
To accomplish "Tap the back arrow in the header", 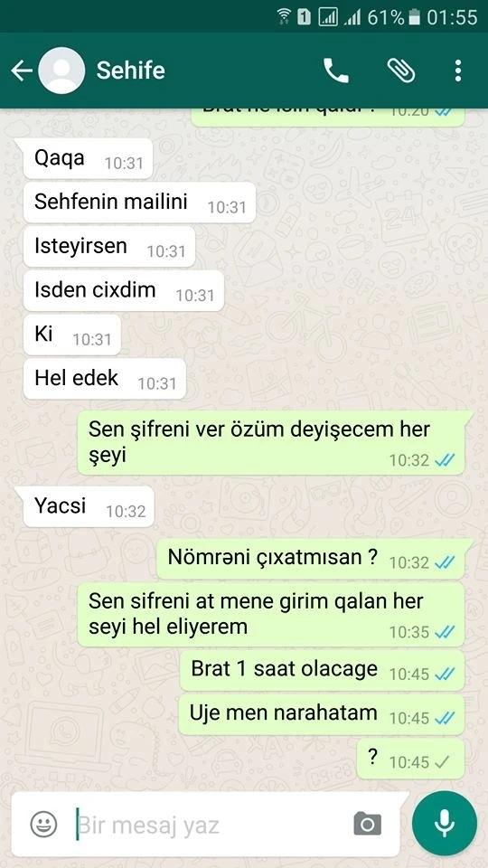I will click(22, 71).
